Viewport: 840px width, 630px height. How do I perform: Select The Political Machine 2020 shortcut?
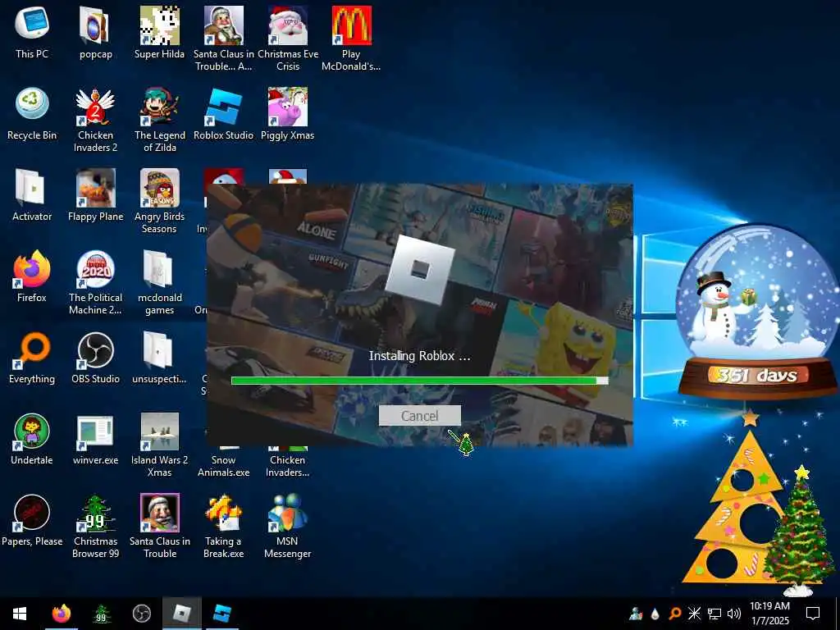[95, 283]
